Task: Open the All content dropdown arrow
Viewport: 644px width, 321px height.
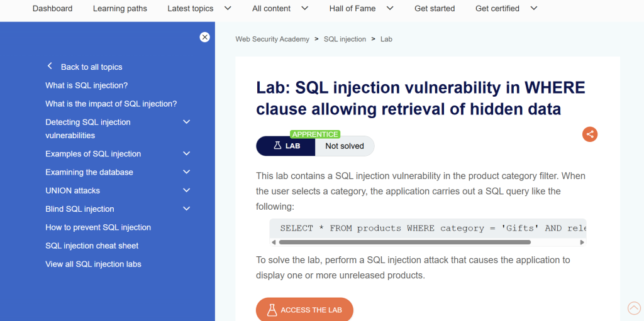Action: click(x=305, y=8)
